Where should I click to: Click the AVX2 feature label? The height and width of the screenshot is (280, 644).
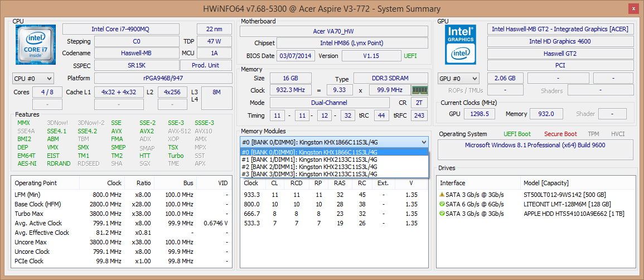click(147, 131)
